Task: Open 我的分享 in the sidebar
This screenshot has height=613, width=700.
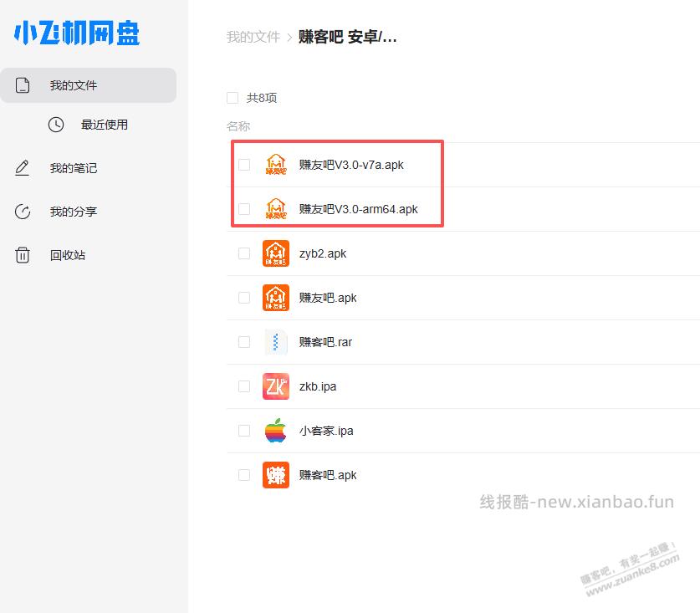Action: point(74,212)
